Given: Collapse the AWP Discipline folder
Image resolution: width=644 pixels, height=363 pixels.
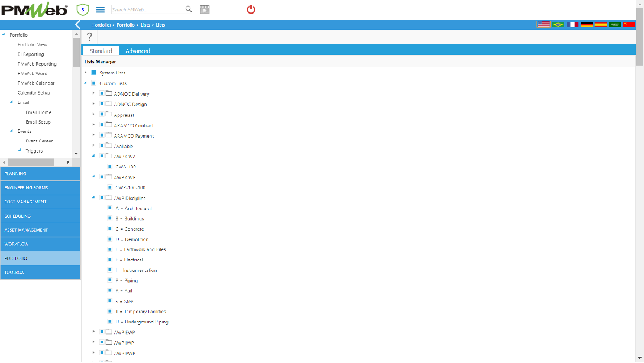Looking at the screenshot, I should click(93, 198).
